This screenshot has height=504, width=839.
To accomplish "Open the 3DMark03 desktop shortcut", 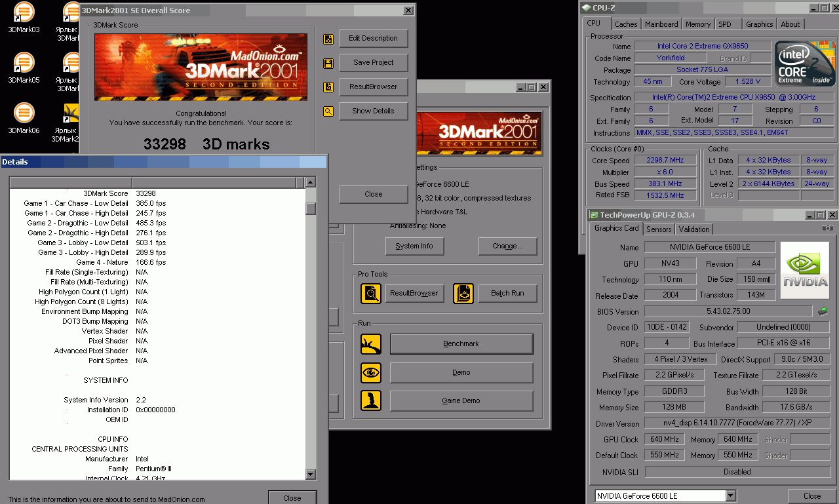I will (x=24, y=17).
